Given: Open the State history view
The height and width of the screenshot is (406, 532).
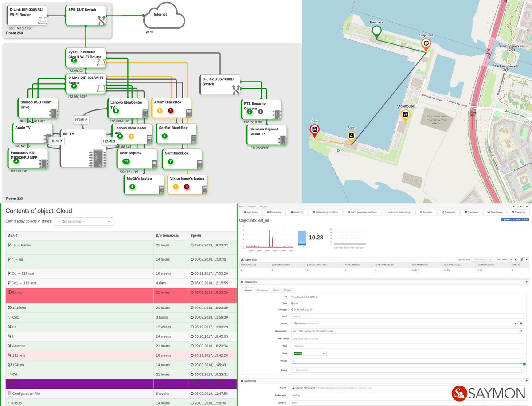Looking at the screenshot, I should (x=494, y=212).
